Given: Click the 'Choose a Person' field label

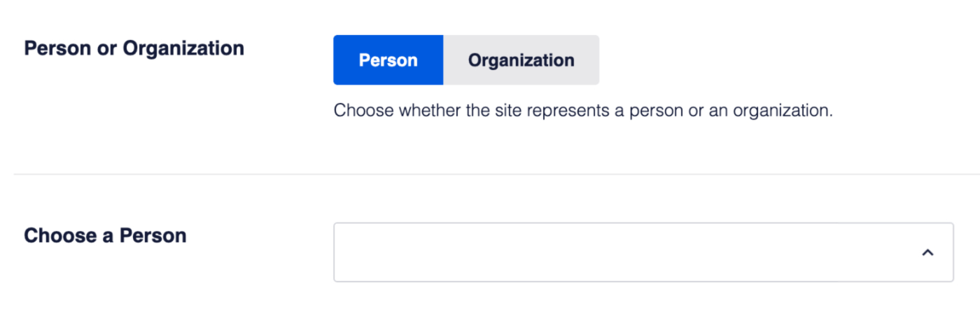Looking at the screenshot, I should coord(105,235).
